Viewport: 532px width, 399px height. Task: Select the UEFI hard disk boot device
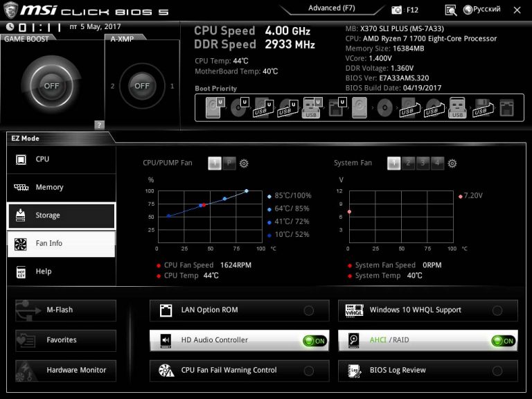(215, 108)
